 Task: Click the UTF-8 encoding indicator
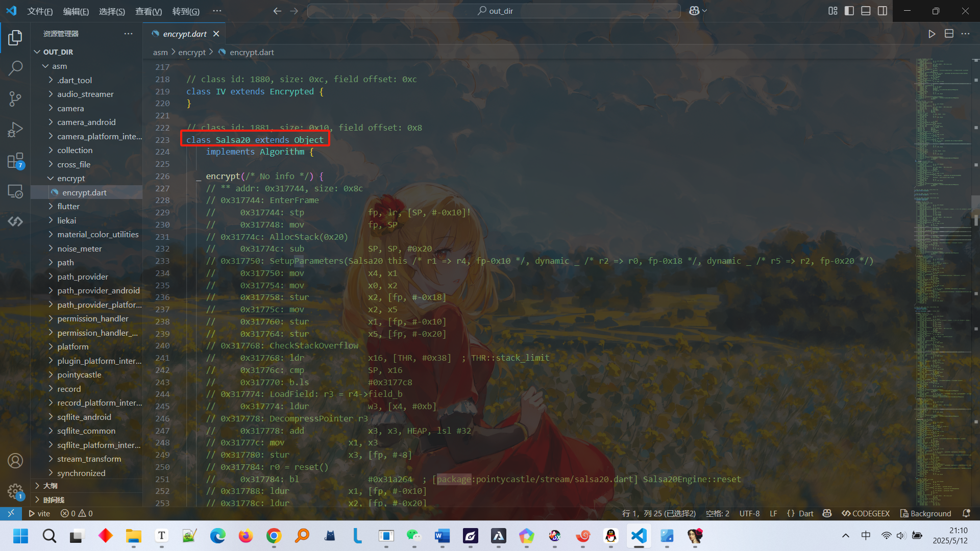click(x=749, y=513)
